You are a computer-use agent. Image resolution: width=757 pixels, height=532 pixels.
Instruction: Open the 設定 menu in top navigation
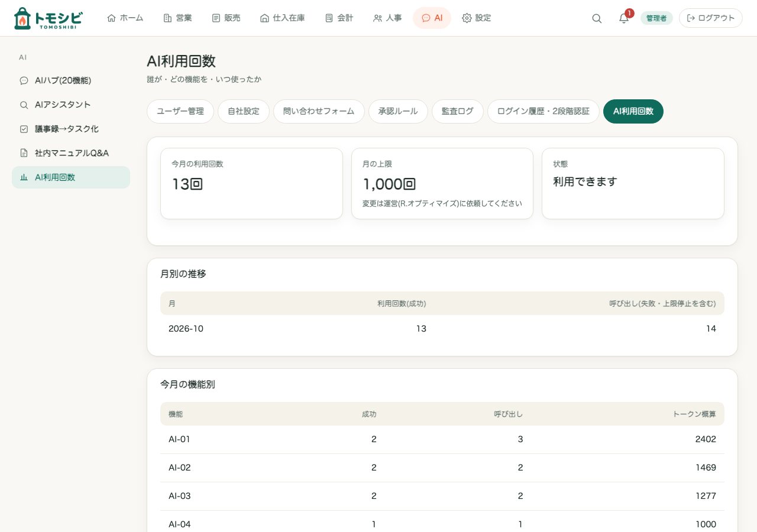tap(477, 18)
